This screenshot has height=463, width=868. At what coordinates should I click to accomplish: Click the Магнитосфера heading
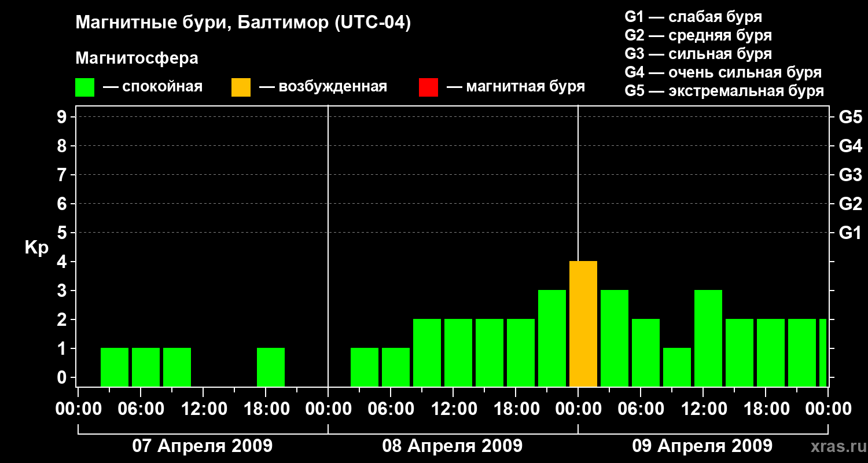(x=137, y=58)
